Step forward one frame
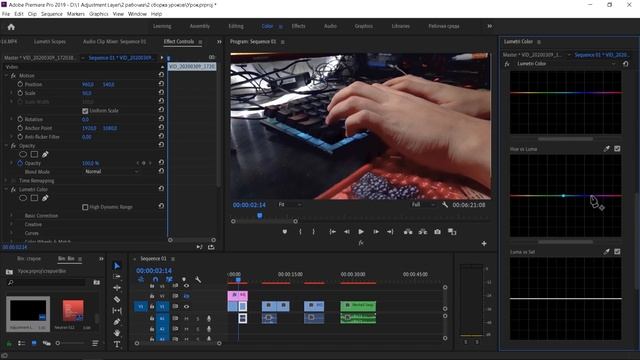 point(376,232)
